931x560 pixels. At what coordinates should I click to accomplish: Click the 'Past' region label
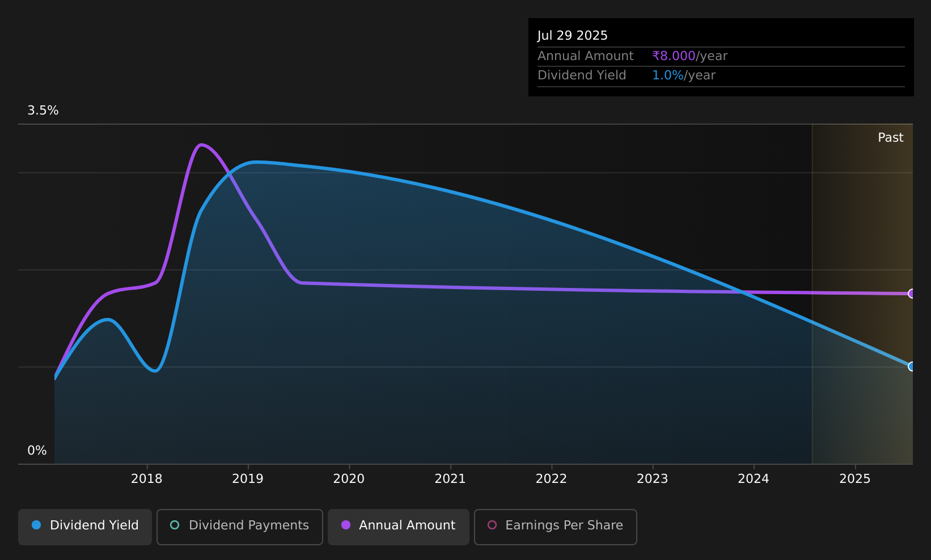coord(891,138)
